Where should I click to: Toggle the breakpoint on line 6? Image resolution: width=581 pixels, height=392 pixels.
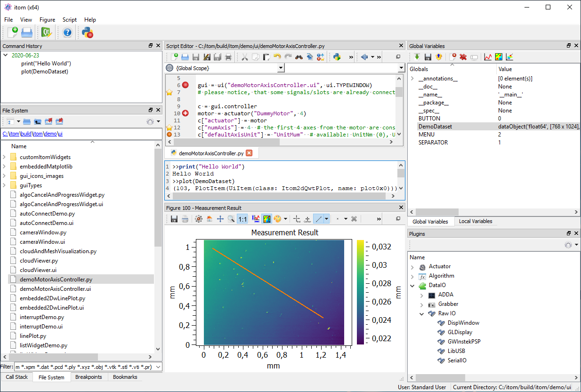pos(186,85)
